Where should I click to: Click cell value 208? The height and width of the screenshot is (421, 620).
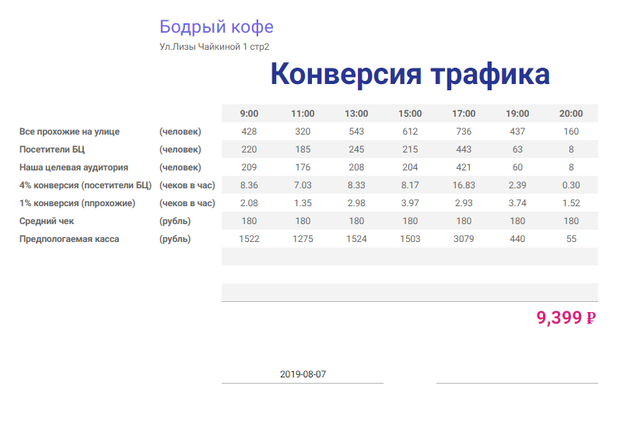point(356,167)
